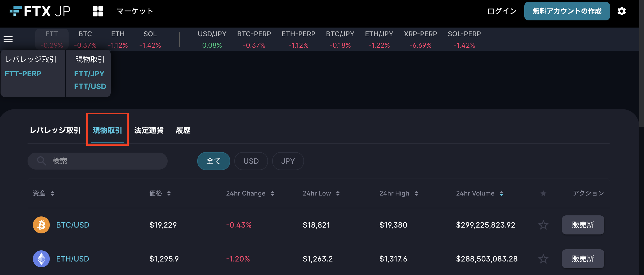The width and height of the screenshot is (644, 275).
Task: Select ETH-PERP in the ticker bar
Action: (x=298, y=39)
